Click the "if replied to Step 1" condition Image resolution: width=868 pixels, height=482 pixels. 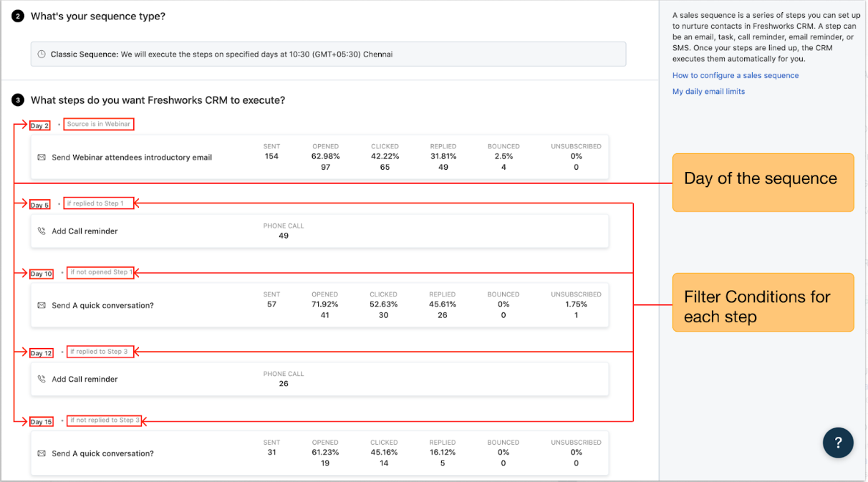point(95,203)
